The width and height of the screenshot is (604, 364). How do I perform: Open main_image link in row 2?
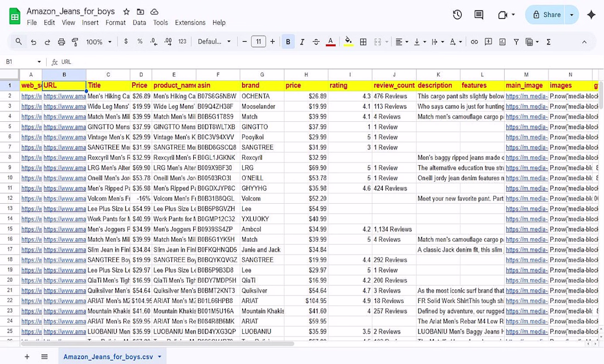pyautogui.click(x=526, y=96)
